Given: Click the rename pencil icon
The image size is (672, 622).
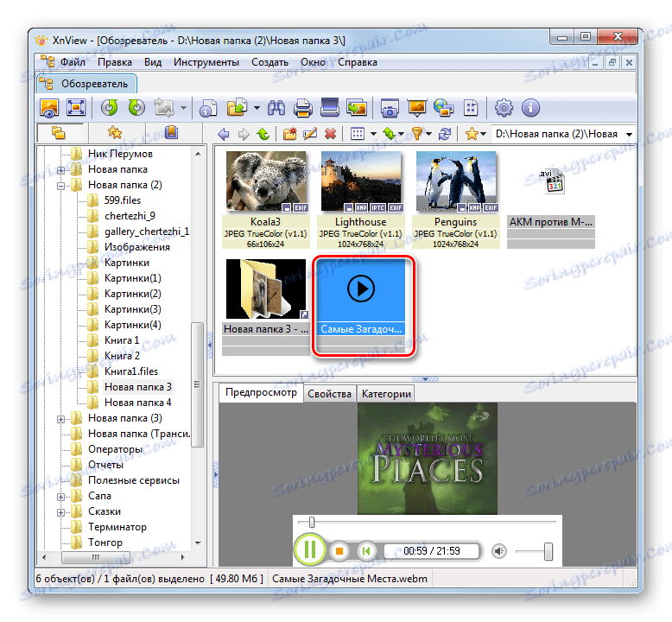Looking at the screenshot, I should (x=310, y=134).
